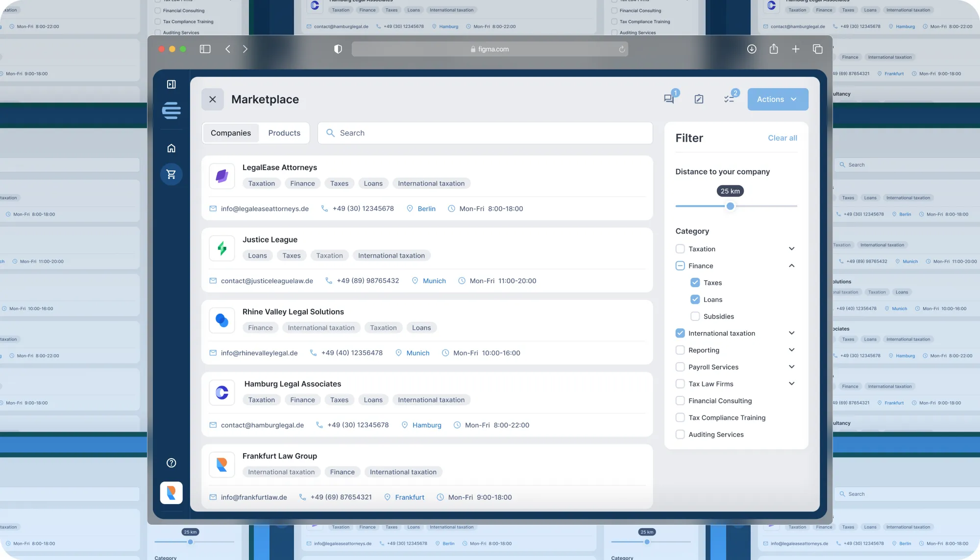
Task: Click the home icon in sidebar
Action: [x=171, y=148]
